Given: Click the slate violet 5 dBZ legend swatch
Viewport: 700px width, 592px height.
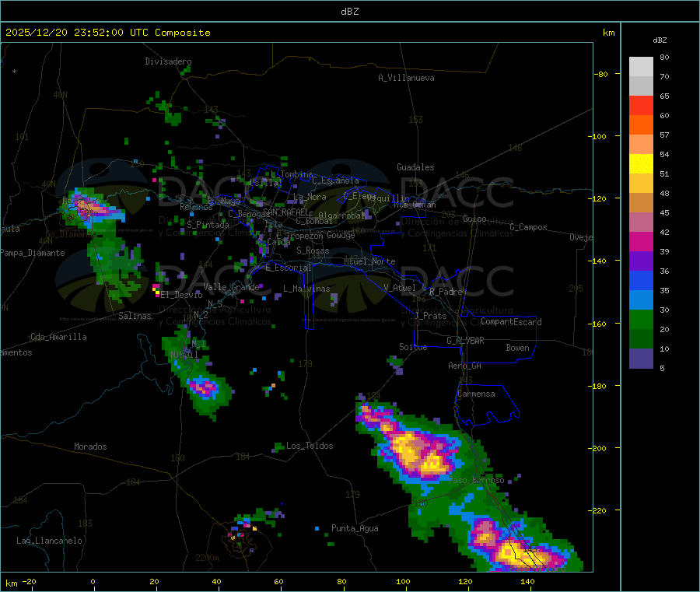Looking at the screenshot, I should [641, 359].
